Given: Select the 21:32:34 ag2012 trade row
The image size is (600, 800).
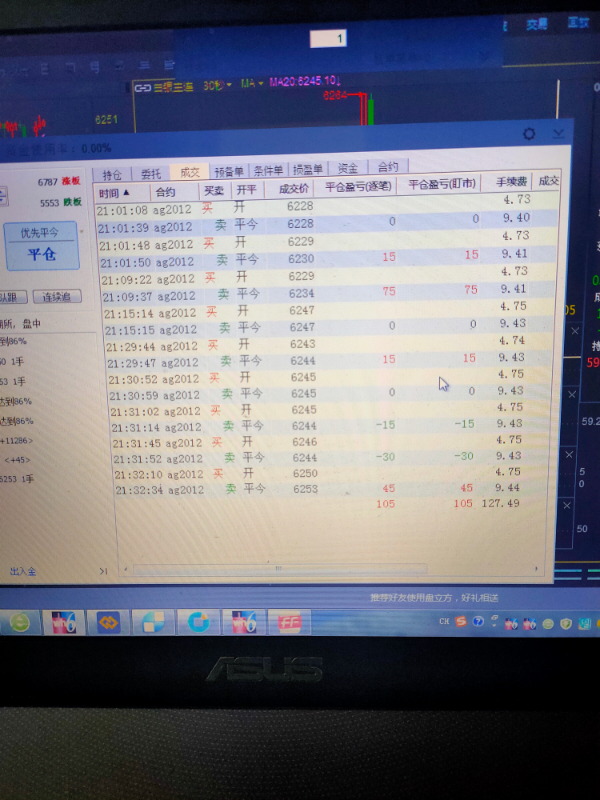Looking at the screenshot, I should tap(335, 488).
